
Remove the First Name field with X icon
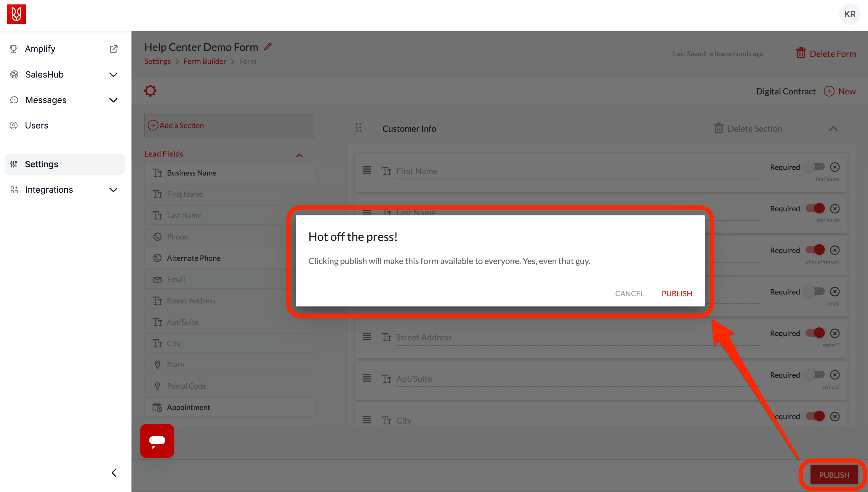pos(835,167)
